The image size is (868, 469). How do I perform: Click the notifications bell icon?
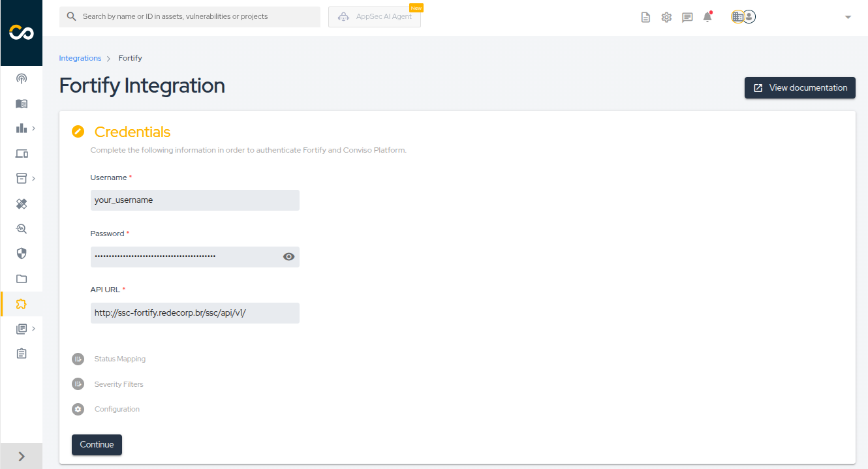click(x=707, y=18)
